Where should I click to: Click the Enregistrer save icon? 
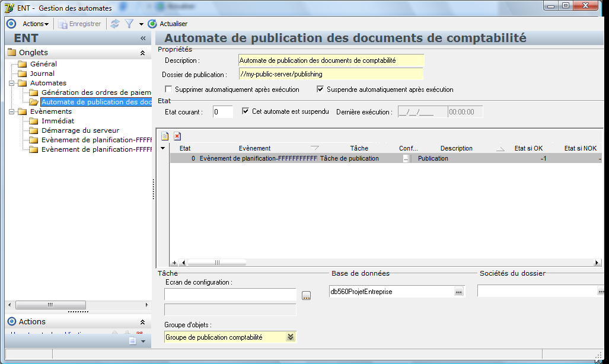coord(62,24)
